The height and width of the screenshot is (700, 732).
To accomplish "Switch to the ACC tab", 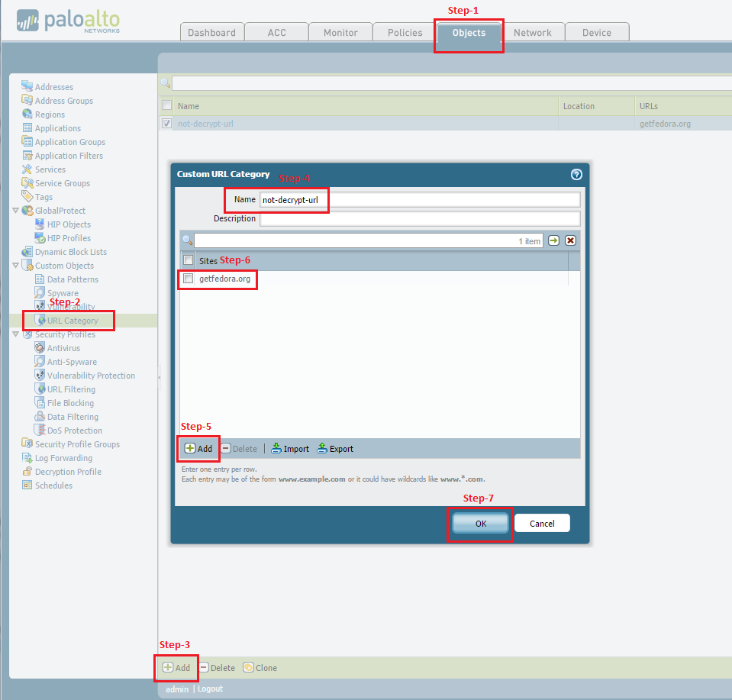I will (x=276, y=32).
